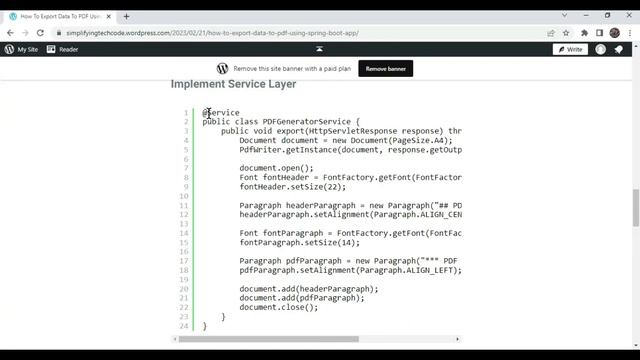Click the WordPress logo in the banner
This screenshot has height=360, width=640.
coord(222,69)
